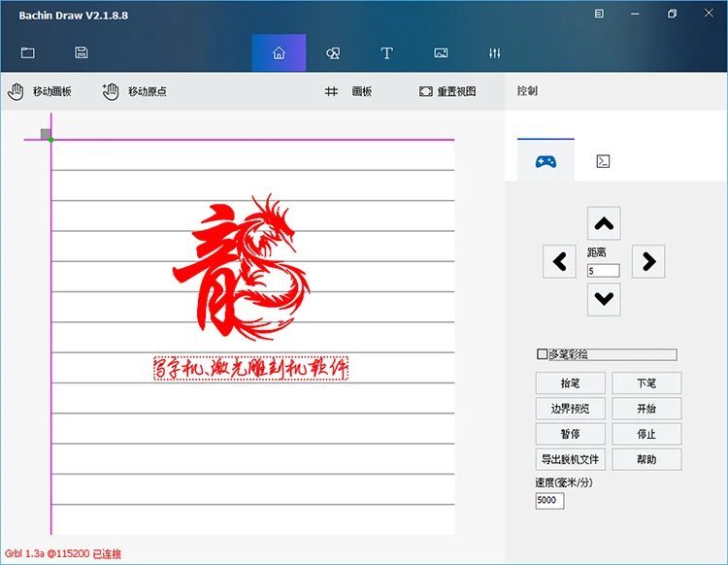Jog the machine up with the up arrow
The image size is (728, 565).
(x=604, y=223)
